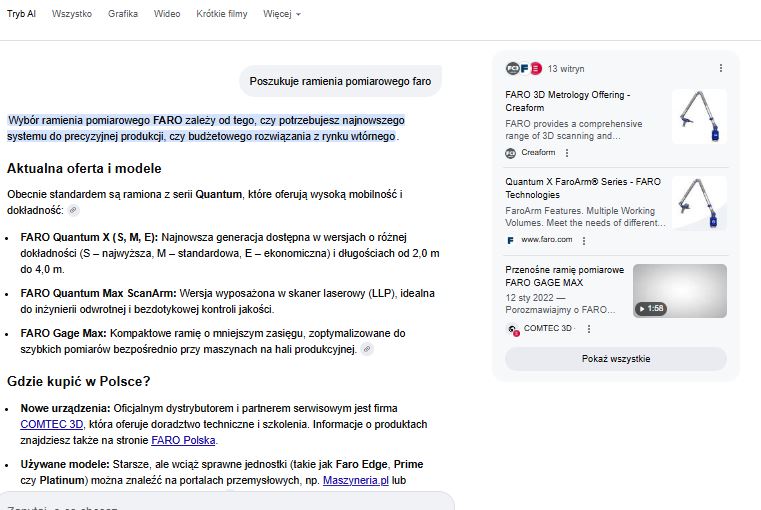761x510 pixels.
Task: Open the options menu beside www.faro.com
Action: [x=585, y=240]
